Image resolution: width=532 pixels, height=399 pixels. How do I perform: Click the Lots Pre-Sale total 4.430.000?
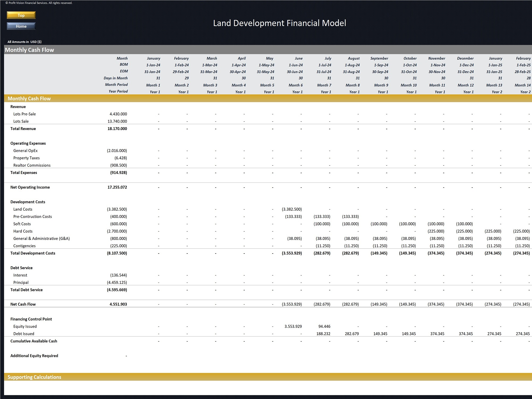click(118, 114)
